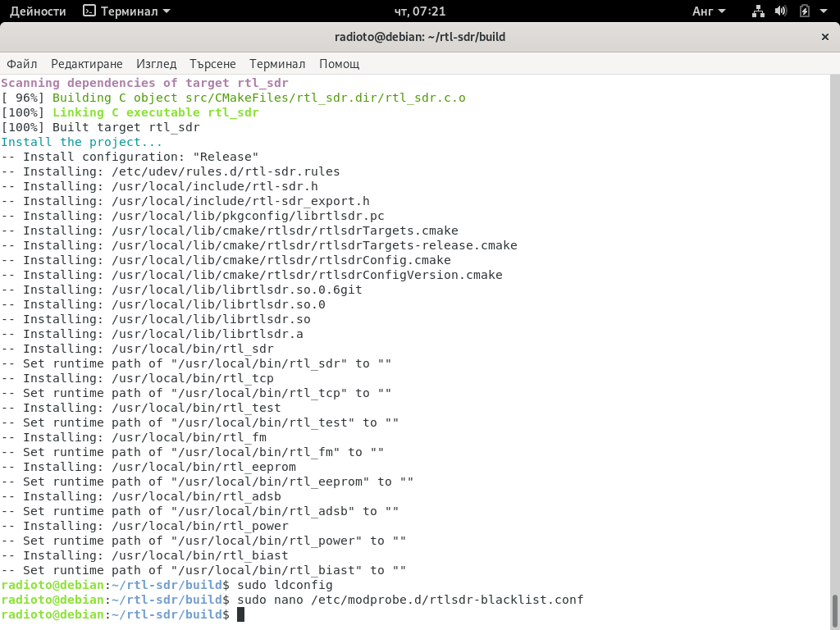840x630 pixels.
Task: Click 'Set runtime path of rtl_biast' line
Action: point(203,571)
